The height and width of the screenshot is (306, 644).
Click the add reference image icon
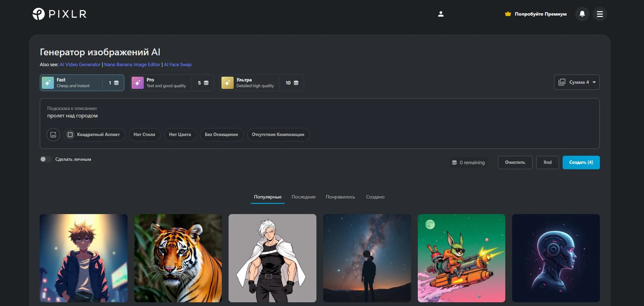pos(53,135)
